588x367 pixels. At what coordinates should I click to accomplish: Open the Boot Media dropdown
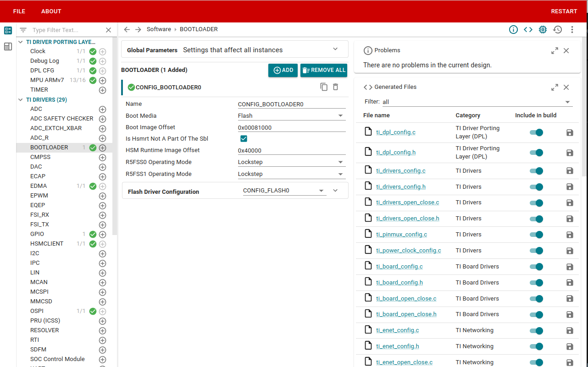(x=291, y=116)
